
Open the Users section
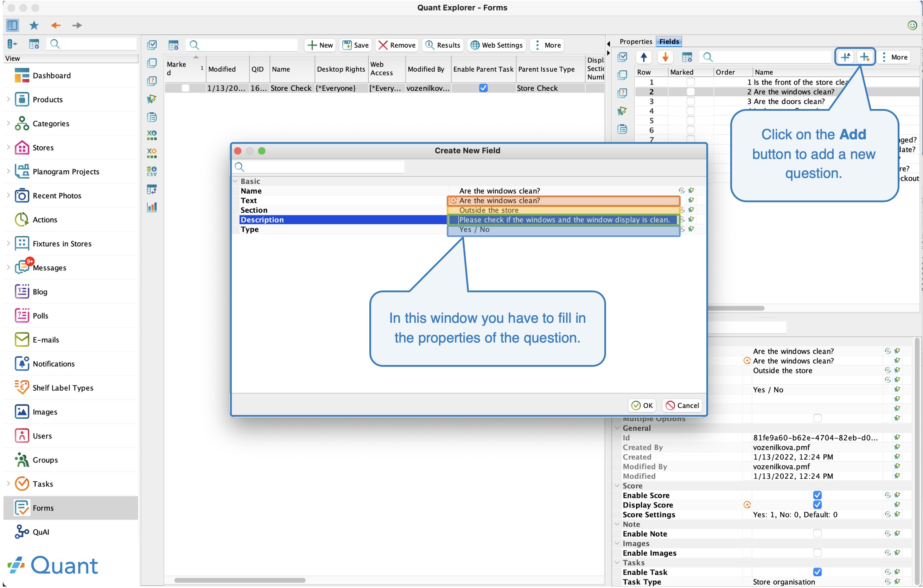pyautogui.click(x=42, y=436)
